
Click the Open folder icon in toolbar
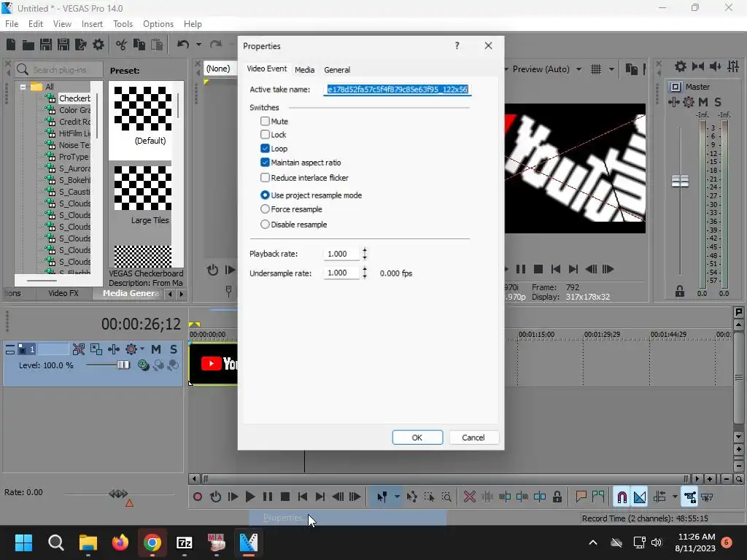[28, 44]
